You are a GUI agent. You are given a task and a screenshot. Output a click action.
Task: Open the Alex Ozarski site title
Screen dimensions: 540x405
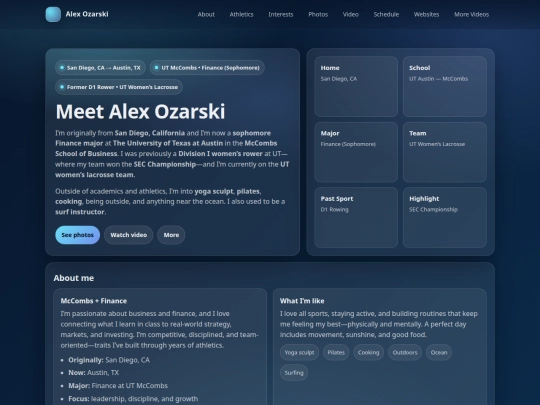(x=87, y=14)
